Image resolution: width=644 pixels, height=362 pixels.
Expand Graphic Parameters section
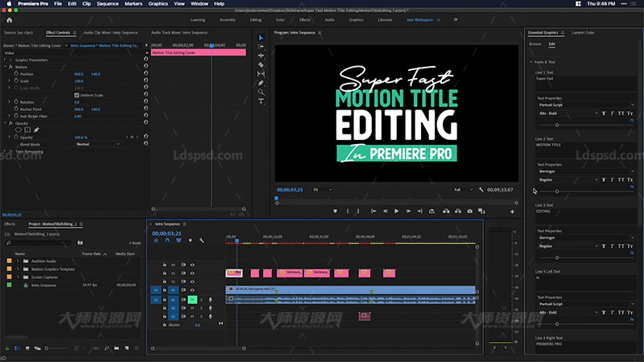6,60
